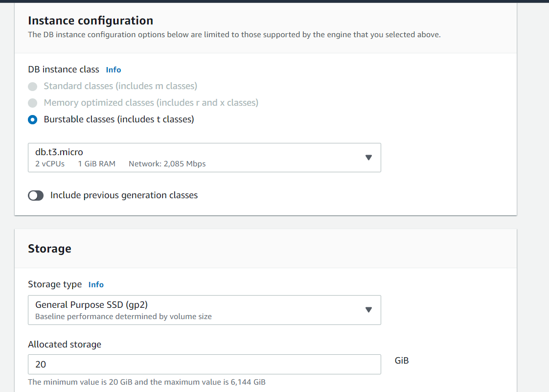
Task: Click the arrow icon of instance class dropdown
Action: [368, 158]
